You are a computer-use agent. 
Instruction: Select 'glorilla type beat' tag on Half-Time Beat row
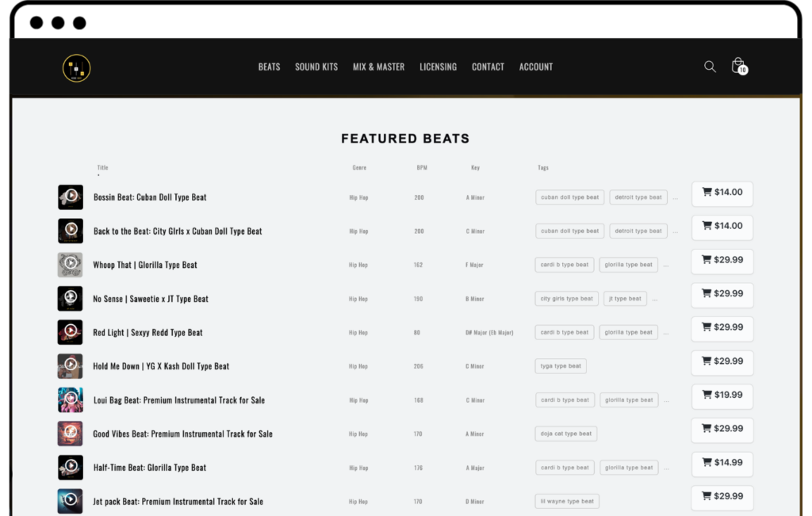pyautogui.click(x=629, y=468)
